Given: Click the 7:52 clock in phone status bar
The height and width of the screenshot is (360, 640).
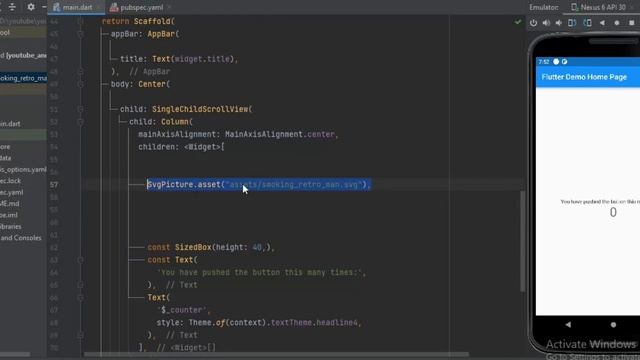Looking at the screenshot, I should (544, 62).
